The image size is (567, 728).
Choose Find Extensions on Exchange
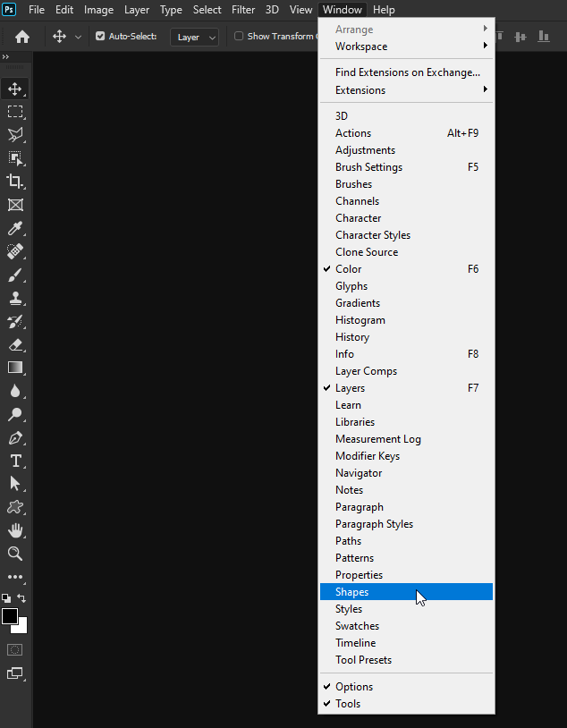pyautogui.click(x=406, y=72)
